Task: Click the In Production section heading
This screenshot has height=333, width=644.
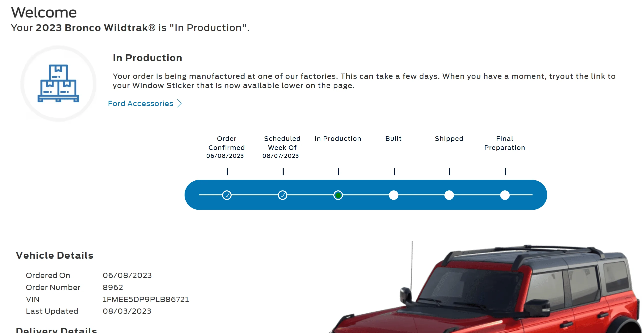Action: pyautogui.click(x=148, y=58)
